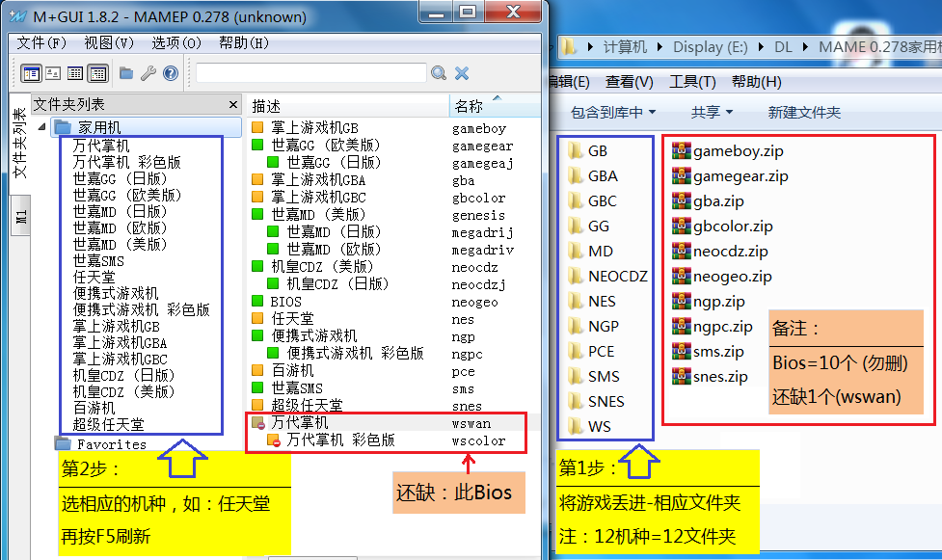942x560 pixels.
Task: Click 新建文件夹 button in Explorer
Action: [x=804, y=113]
